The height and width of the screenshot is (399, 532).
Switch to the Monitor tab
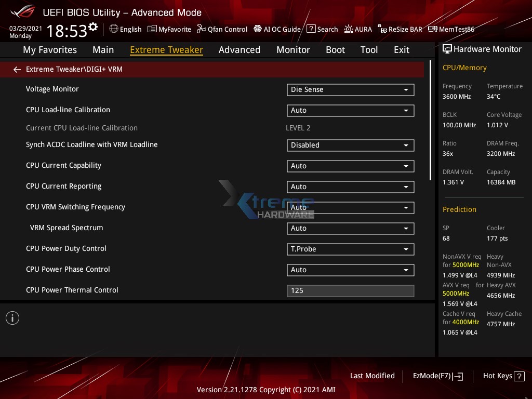point(293,49)
